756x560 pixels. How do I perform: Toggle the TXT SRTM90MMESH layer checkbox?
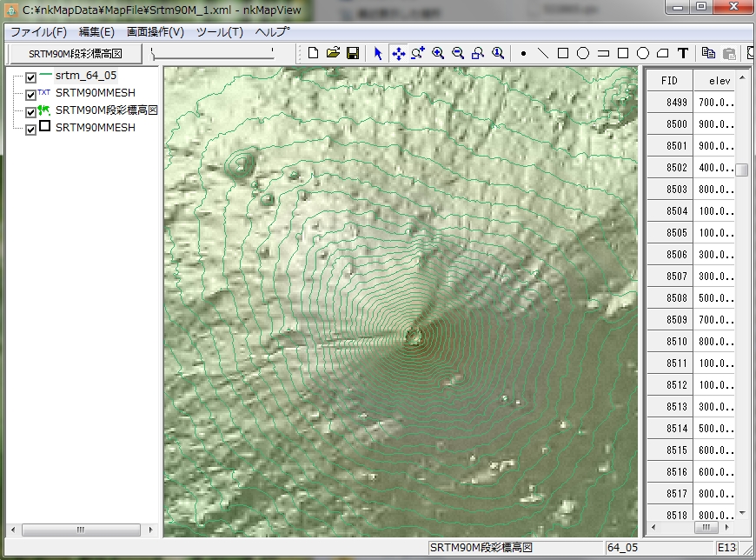tap(31, 94)
